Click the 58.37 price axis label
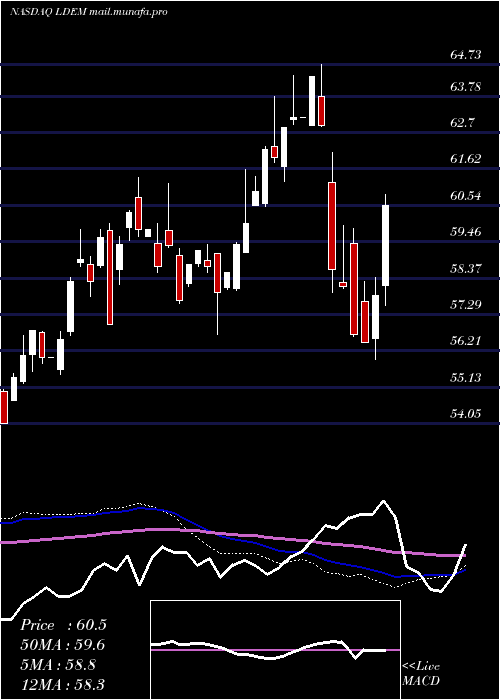The width and height of the screenshot is (500, 700). tap(466, 268)
